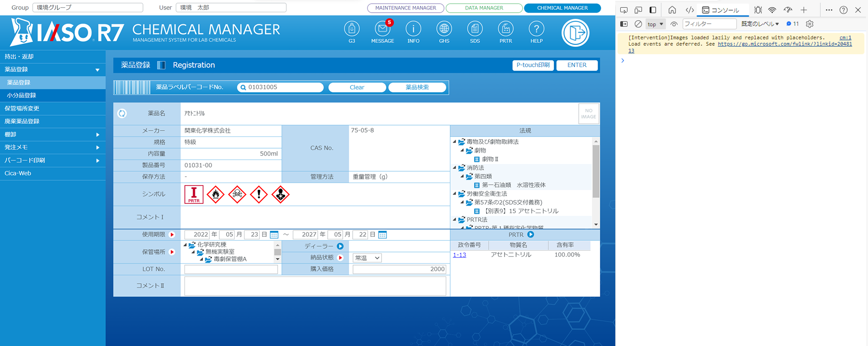Click the PRTR blue arrow icon
This screenshot has height=346, width=868.
point(531,234)
